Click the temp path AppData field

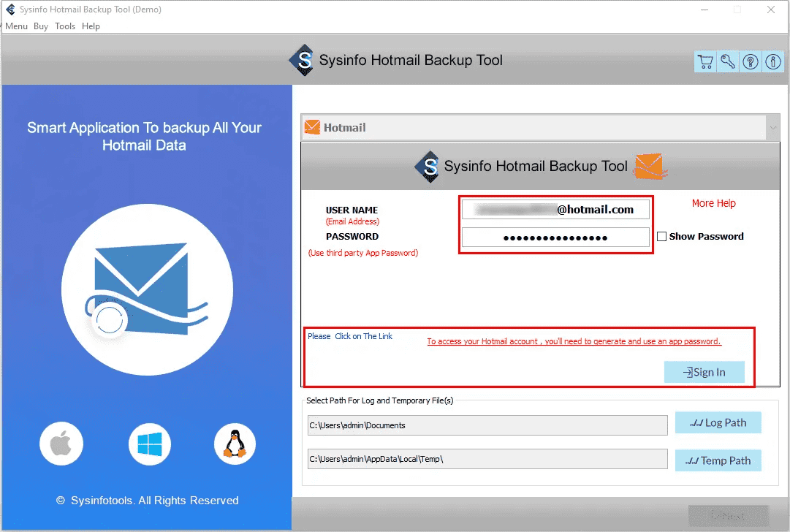click(x=487, y=459)
